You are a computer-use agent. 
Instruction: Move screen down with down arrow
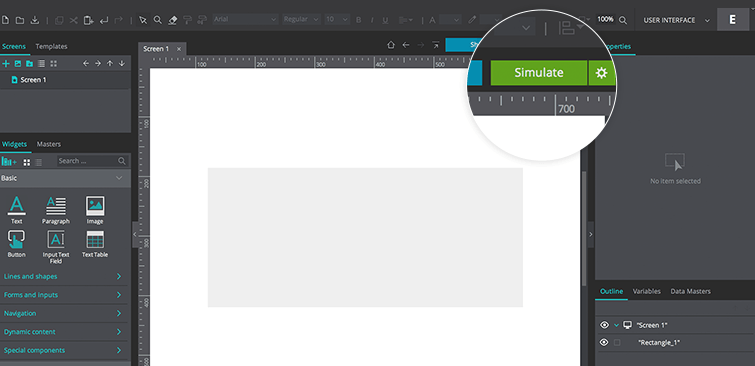click(x=122, y=64)
